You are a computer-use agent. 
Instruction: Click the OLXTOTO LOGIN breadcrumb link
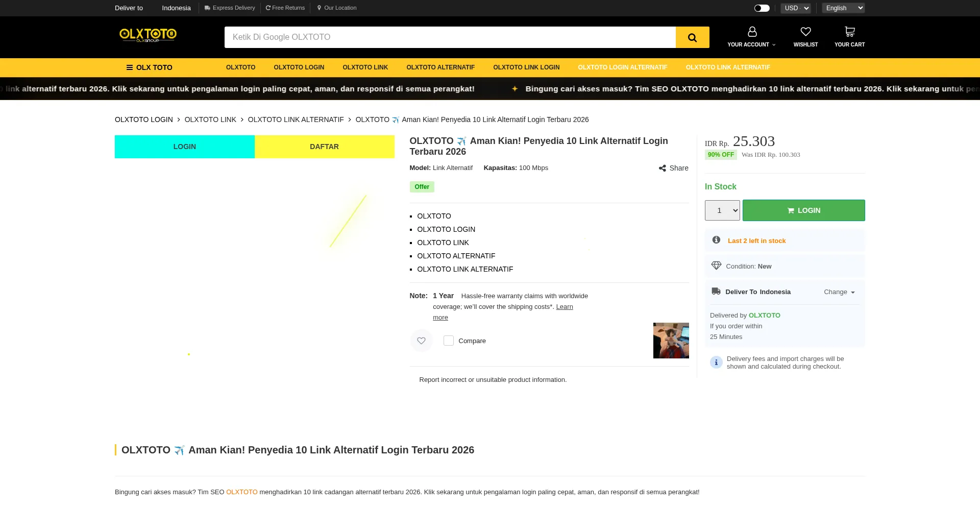144,119
